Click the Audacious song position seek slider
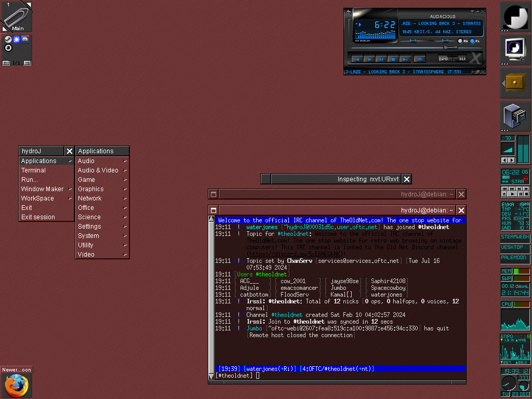The width and height of the screenshot is (532, 399). 414,48
